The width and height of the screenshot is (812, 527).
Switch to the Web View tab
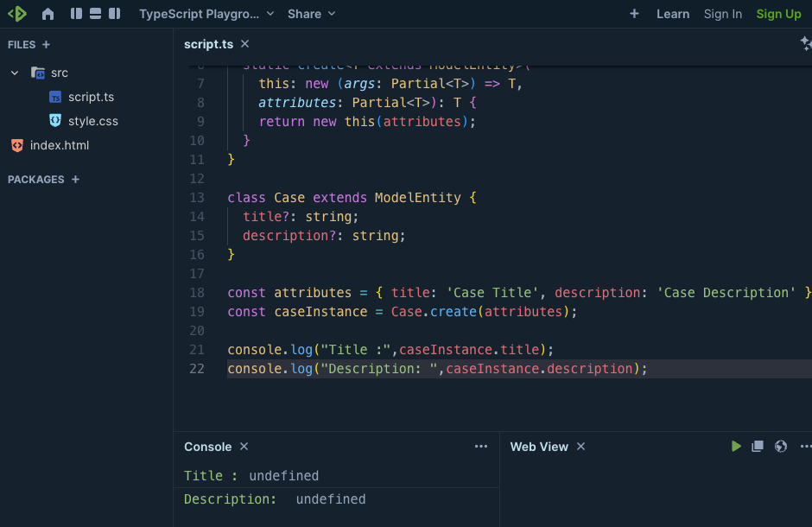pyautogui.click(x=539, y=447)
